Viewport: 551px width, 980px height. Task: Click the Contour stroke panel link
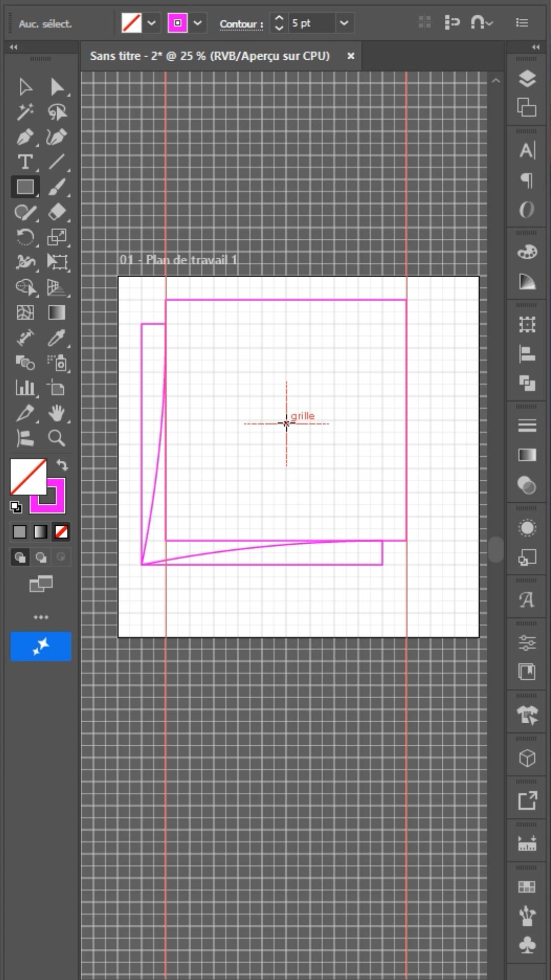pos(241,24)
